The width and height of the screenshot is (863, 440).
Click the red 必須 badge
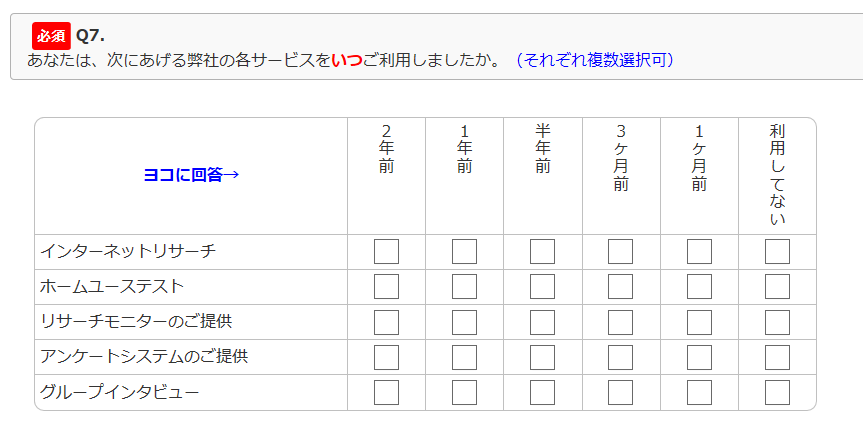tap(51, 35)
